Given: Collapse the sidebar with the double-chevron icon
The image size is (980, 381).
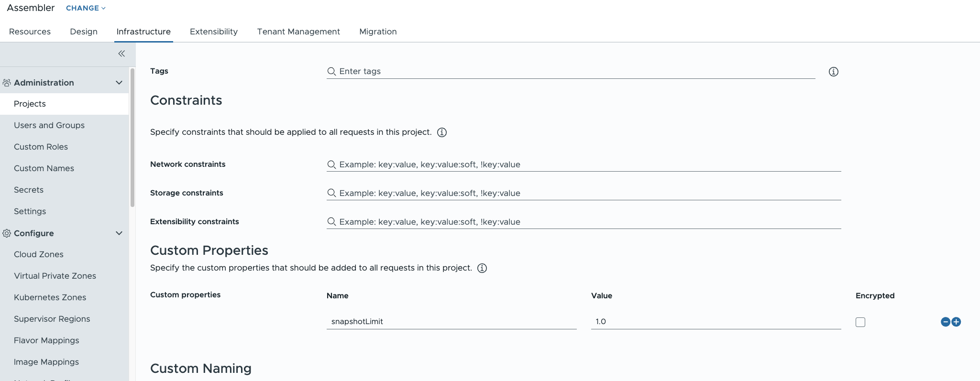Looking at the screenshot, I should point(121,54).
